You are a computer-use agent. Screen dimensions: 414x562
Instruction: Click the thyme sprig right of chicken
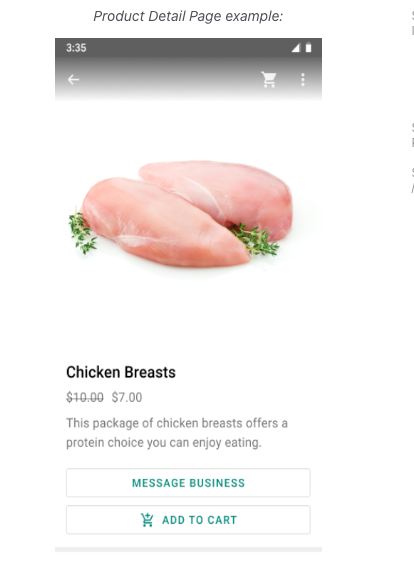(255, 239)
